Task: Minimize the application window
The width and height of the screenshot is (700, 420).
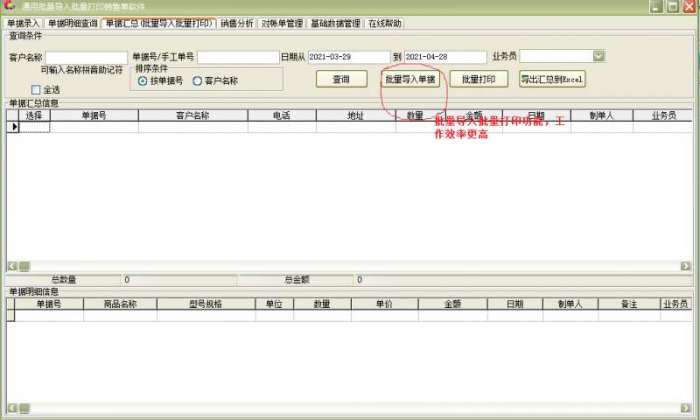Action: [656, 6]
